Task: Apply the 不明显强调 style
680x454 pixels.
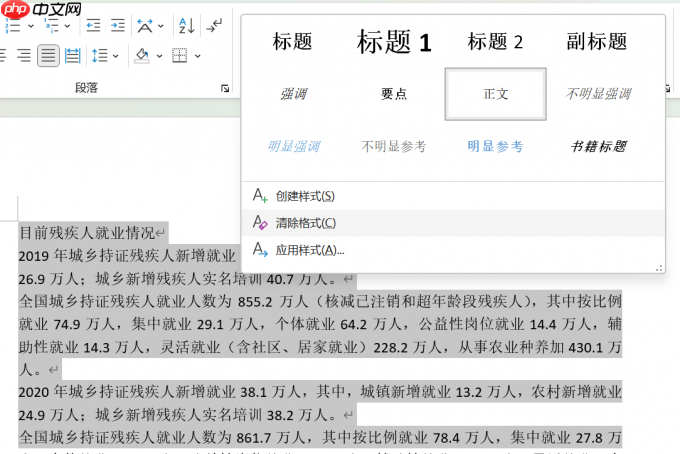Action: point(598,94)
